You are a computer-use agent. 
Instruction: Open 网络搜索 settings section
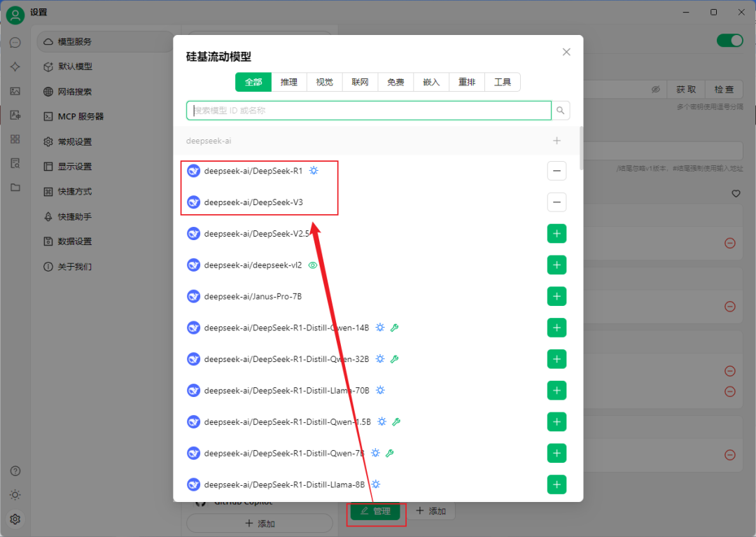[x=105, y=92]
